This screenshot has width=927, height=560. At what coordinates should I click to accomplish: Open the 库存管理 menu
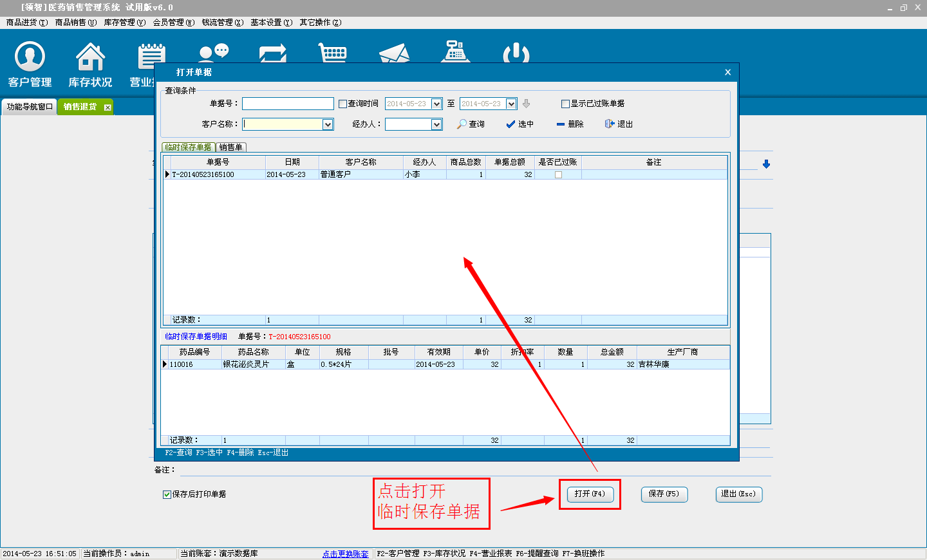124,23
